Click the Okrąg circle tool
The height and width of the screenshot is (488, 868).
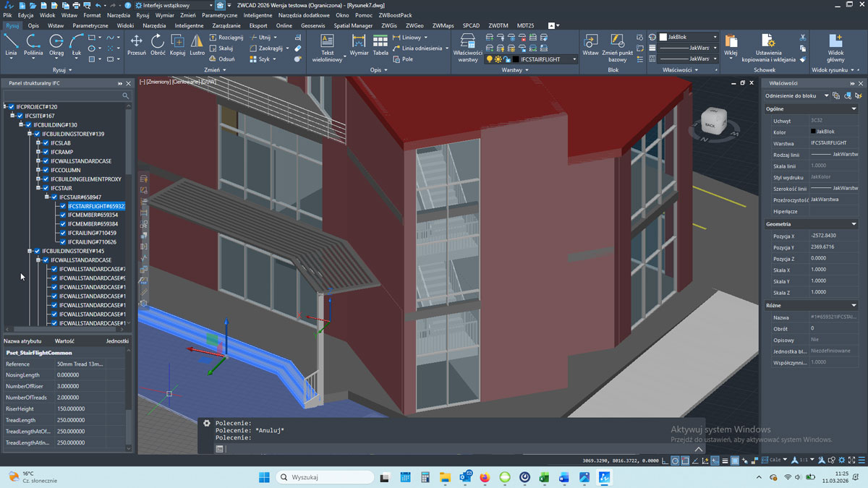tap(56, 45)
